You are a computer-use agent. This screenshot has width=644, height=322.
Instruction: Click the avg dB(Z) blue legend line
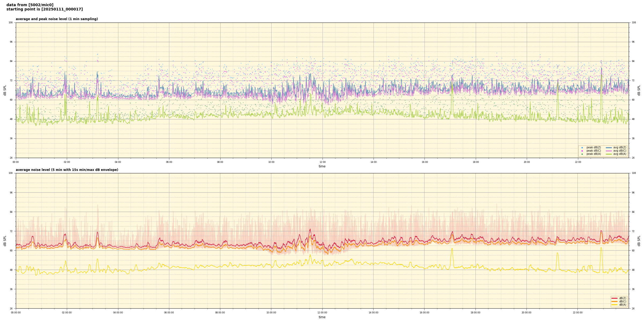[609, 148]
